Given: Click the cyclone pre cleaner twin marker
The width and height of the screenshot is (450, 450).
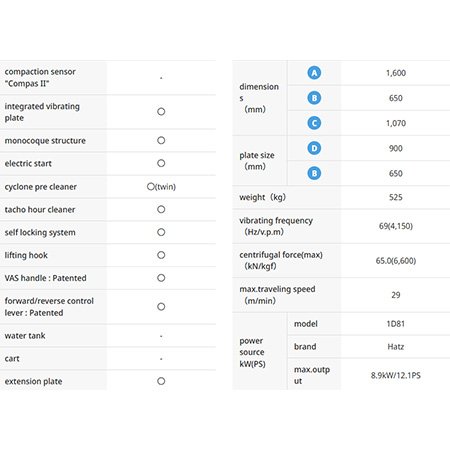Looking at the screenshot, I should (161, 187).
